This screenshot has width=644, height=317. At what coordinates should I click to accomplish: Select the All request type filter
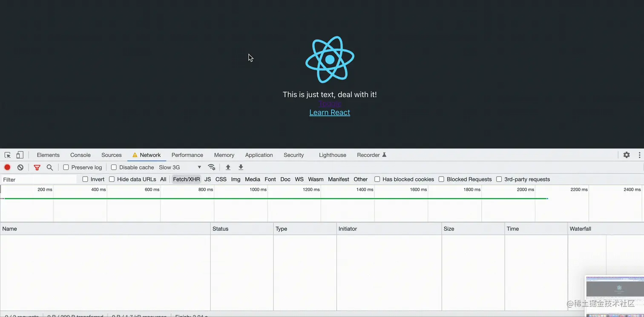(163, 179)
